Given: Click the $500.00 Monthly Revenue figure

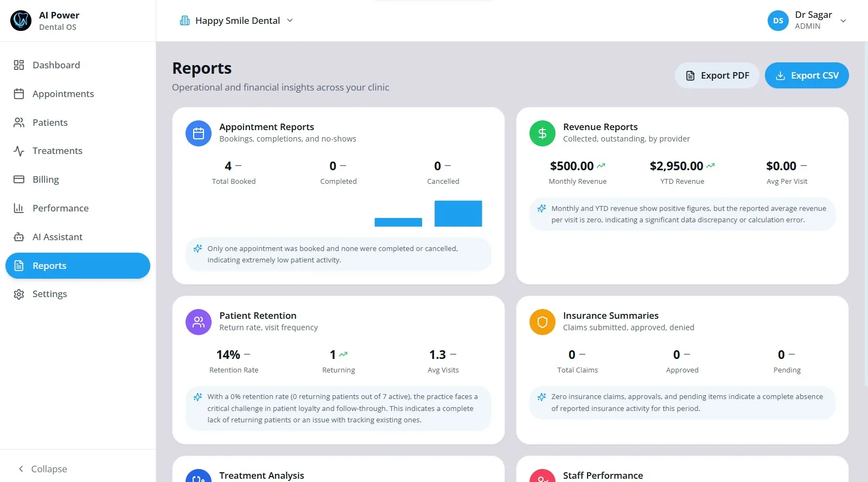Looking at the screenshot, I should click(572, 166).
